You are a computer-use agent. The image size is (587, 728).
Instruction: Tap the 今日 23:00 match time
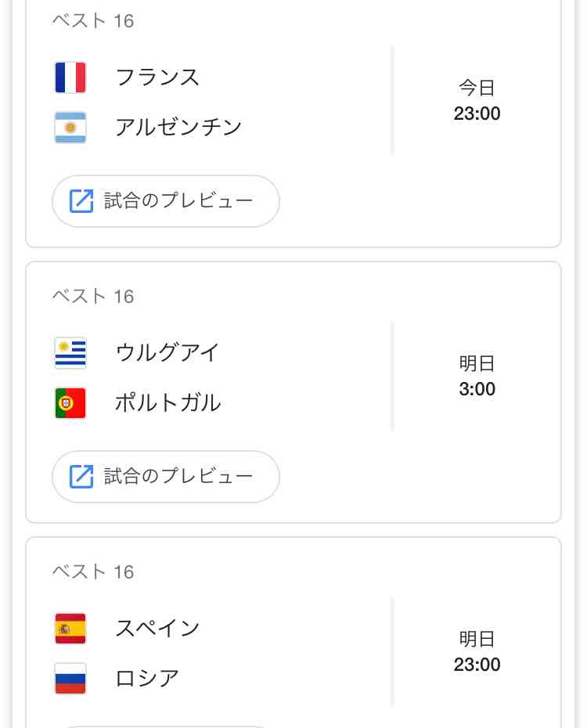[477, 101]
